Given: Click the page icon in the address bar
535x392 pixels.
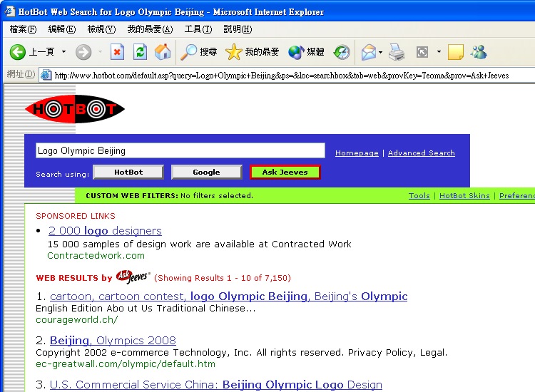Looking at the screenshot, I should (x=46, y=75).
